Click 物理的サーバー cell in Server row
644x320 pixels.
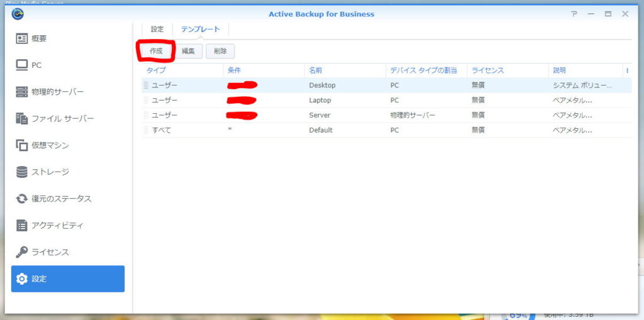pyautogui.click(x=413, y=116)
